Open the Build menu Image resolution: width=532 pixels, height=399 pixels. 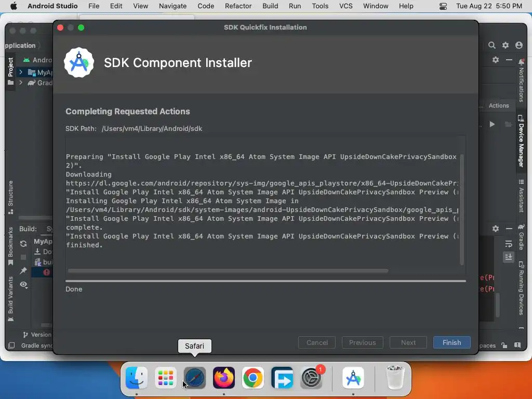click(270, 6)
